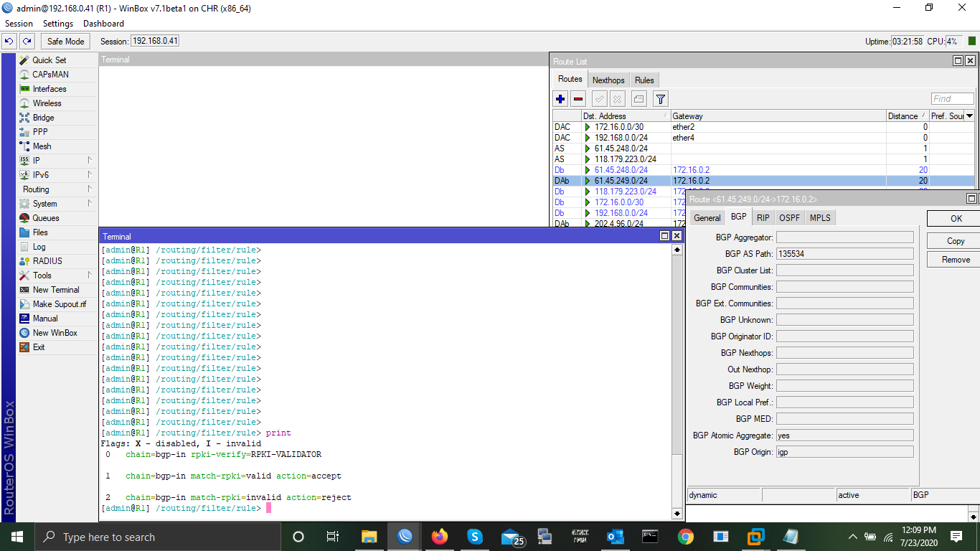Sort by Dst. Address column header
Screen dimensions: 980x551
tap(625, 116)
